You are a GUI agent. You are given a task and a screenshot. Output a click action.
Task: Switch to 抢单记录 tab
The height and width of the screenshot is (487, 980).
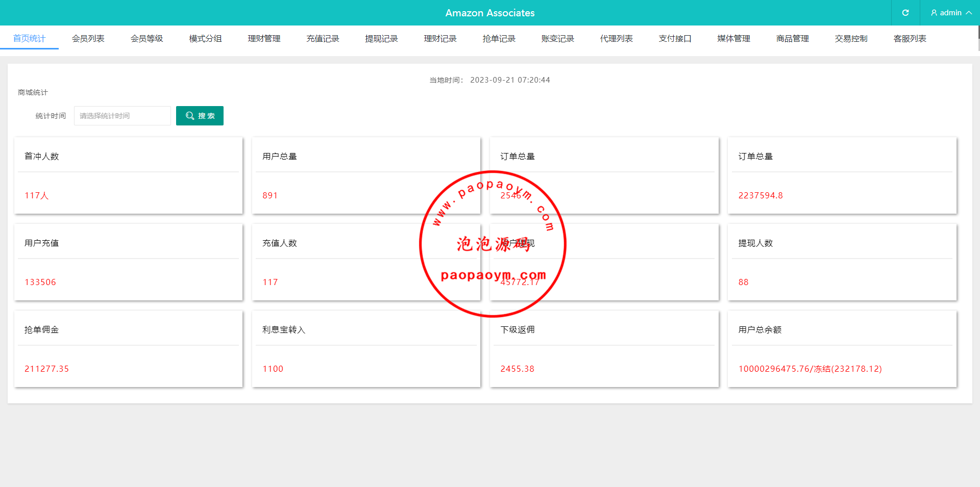click(x=499, y=39)
